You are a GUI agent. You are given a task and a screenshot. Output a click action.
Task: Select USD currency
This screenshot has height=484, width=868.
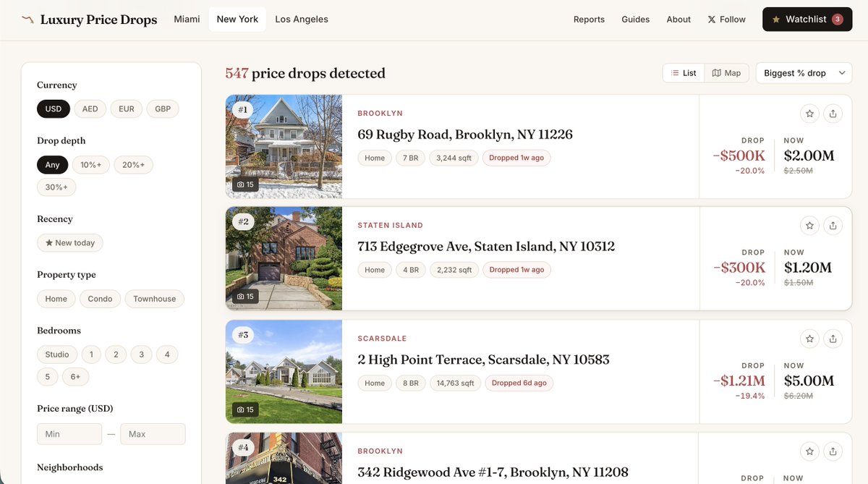[x=54, y=109]
